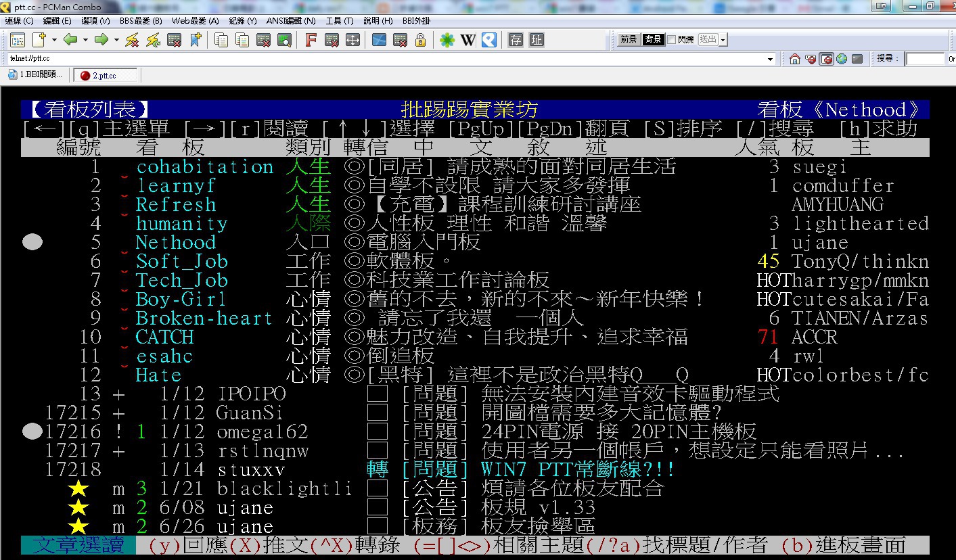Viewport: 956px width, 560px height.
Task: Click the globe icon in address toolbar
Action: coord(842,59)
